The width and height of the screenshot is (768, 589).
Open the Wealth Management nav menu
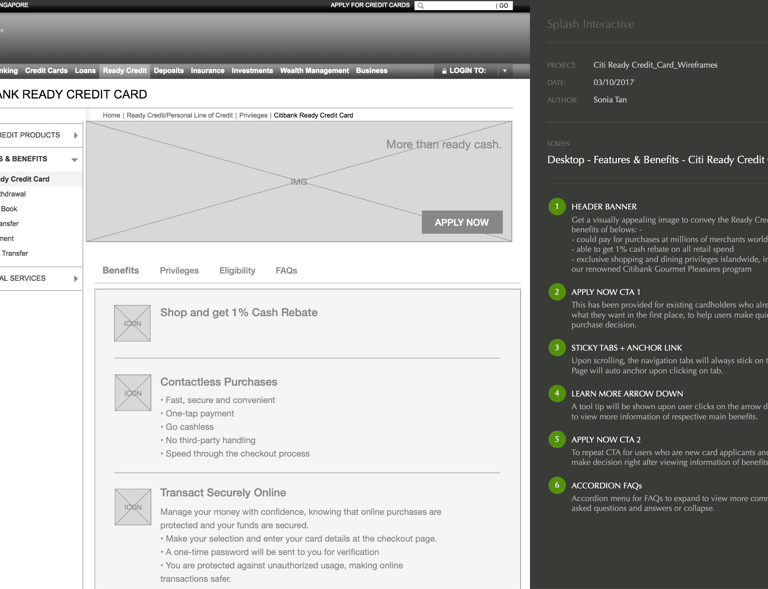[x=314, y=71]
